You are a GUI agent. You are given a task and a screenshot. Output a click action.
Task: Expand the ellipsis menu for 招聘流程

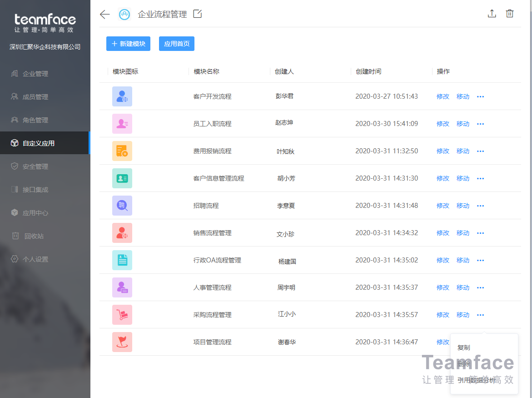(x=480, y=206)
